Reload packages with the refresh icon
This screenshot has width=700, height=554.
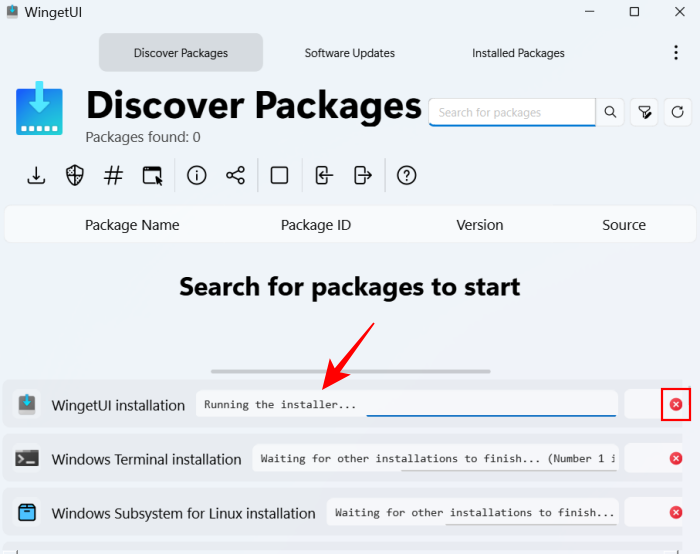(x=677, y=112)
